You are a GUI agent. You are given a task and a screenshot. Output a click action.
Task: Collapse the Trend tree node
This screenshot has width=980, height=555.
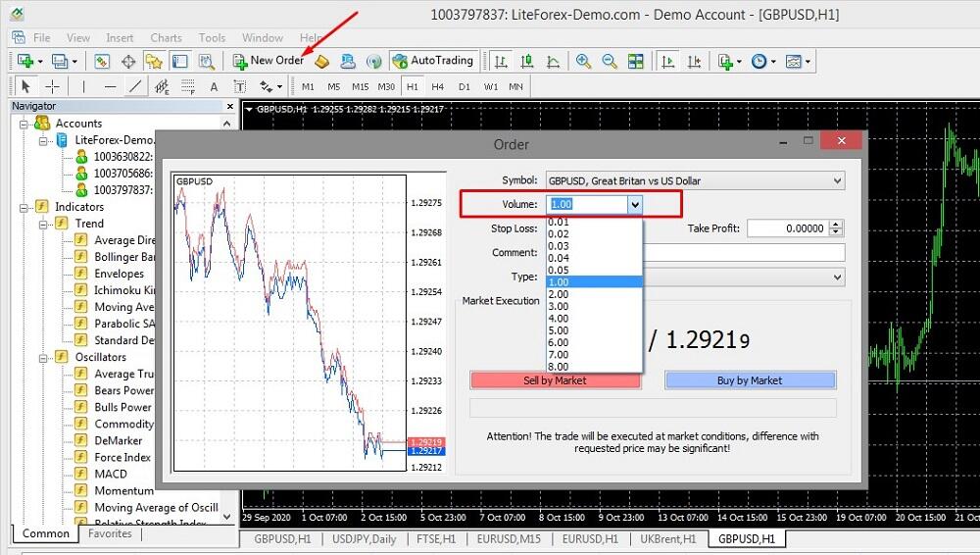[43, 224]
